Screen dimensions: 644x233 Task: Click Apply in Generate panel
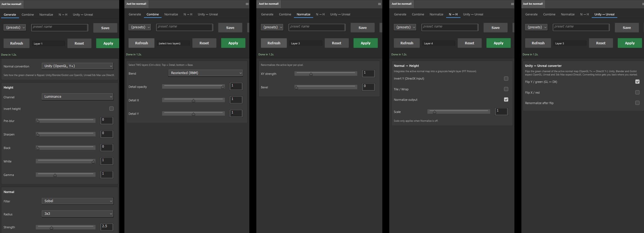(x=108, y=43)
